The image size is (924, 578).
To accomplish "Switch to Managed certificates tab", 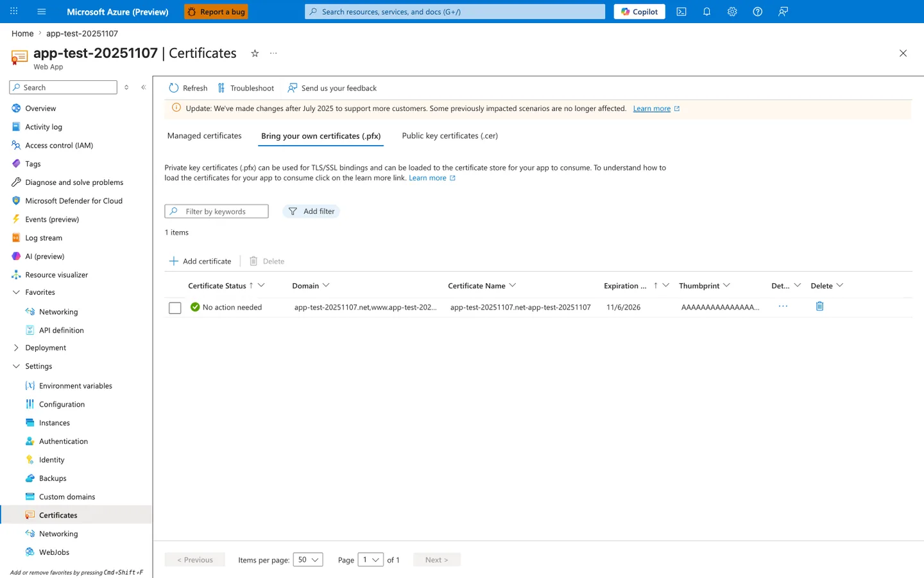I will pyautogui.click(x=205, y=136).
